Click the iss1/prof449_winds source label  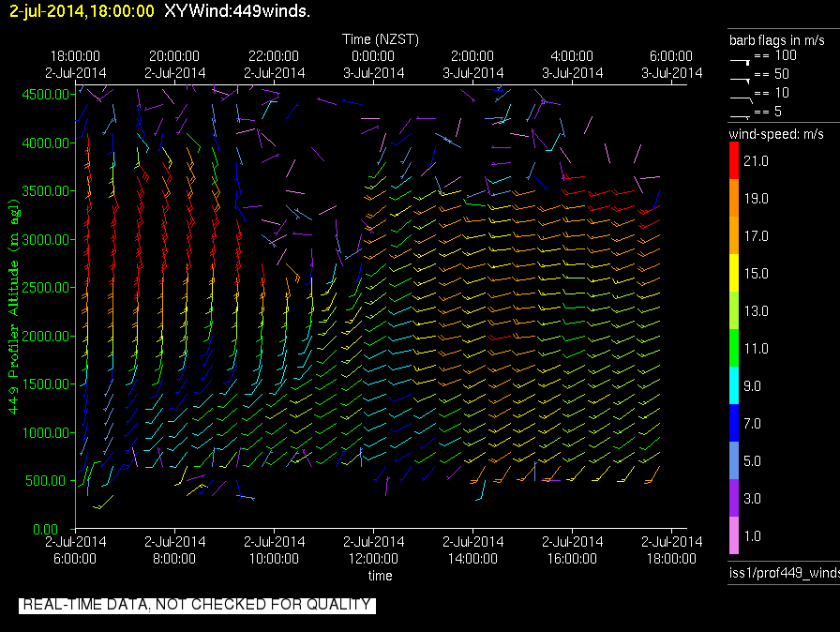784,573
